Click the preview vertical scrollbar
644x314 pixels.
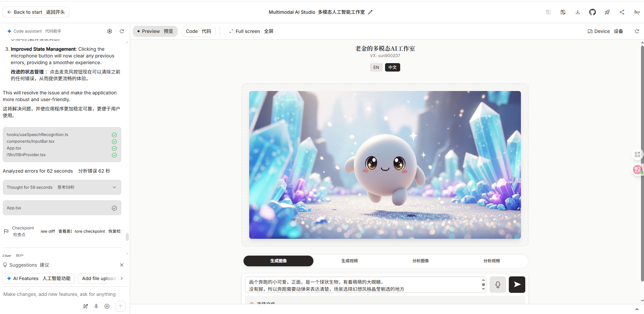642,164
